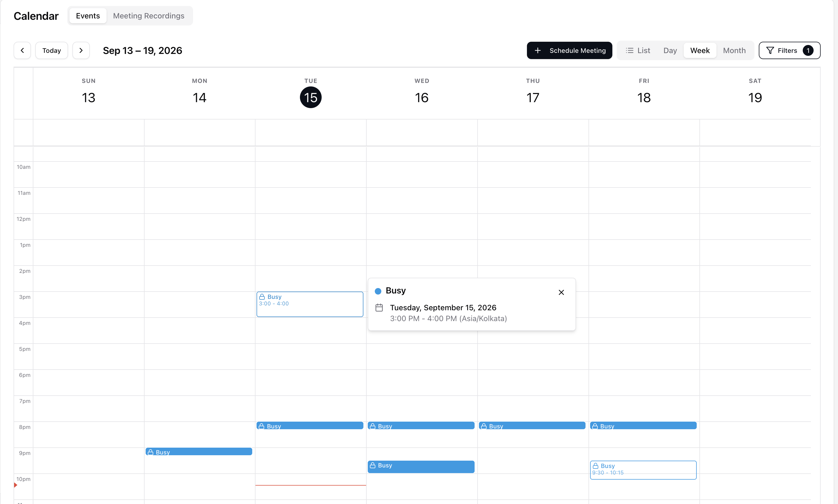This screenshot has height=504, width=838.
Task: Open the Meeting Recordings tab
Action: point(149,16)
